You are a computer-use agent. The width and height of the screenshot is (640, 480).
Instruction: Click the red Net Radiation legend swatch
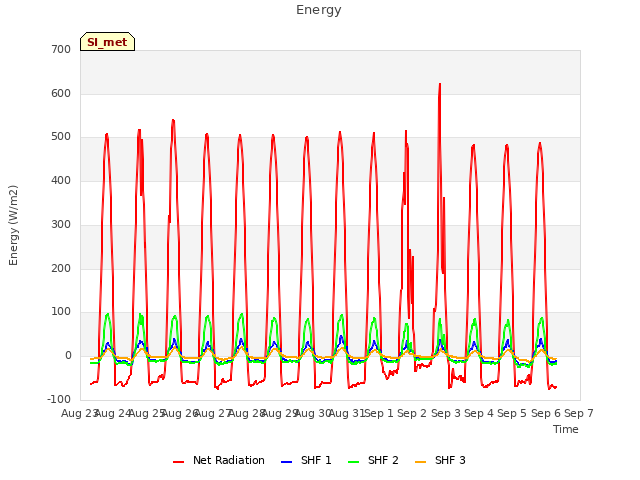click(x=178, y=462)
